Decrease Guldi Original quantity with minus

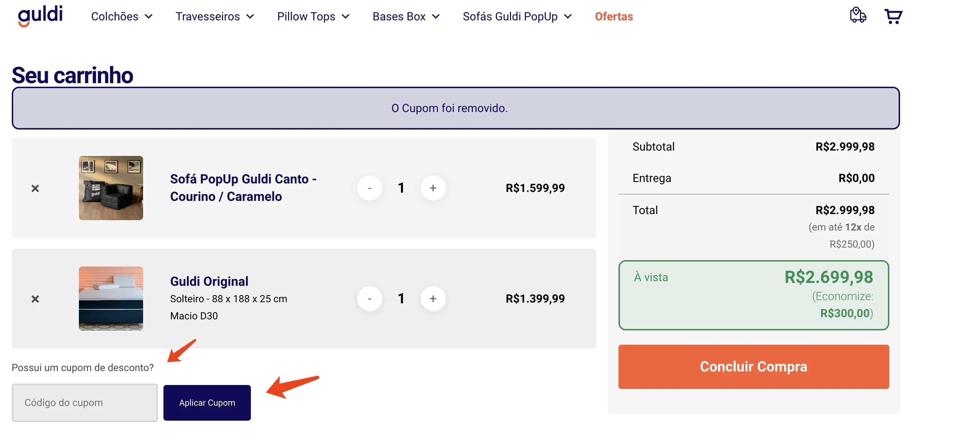click(369, 299)
